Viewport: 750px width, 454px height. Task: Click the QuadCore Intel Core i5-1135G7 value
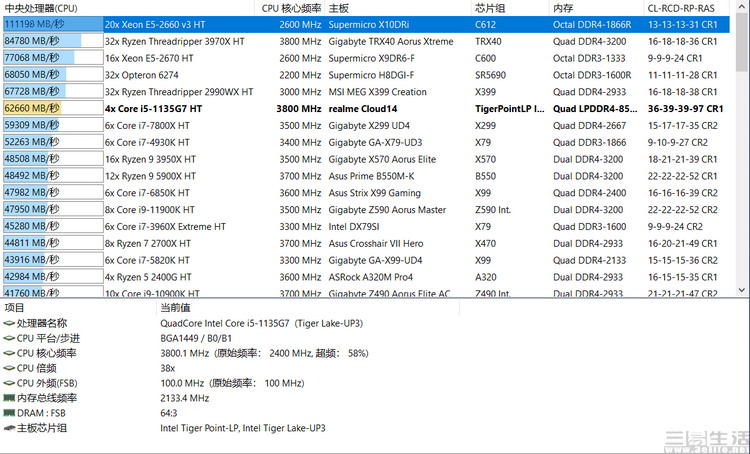tap(262, 323)
